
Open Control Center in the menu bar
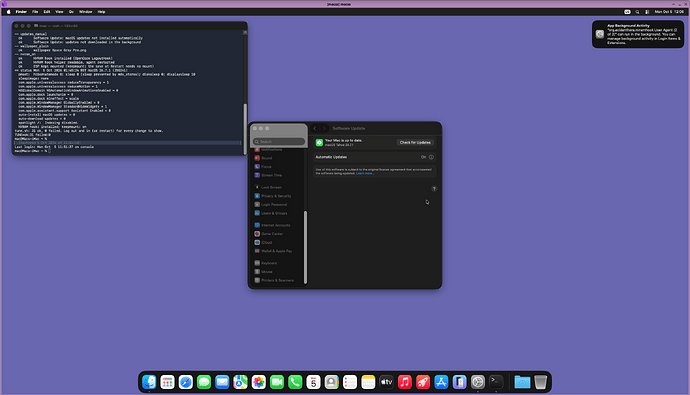(647, 12)
